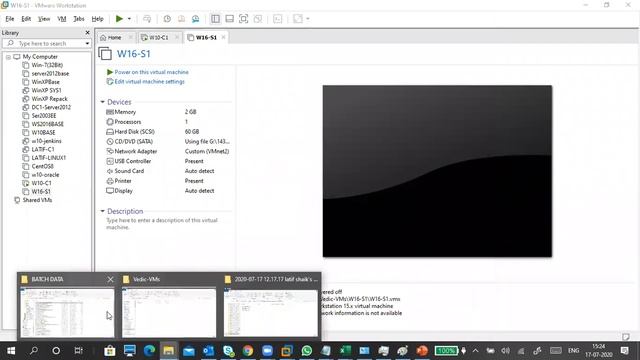
Task: Open the stretch guest dropdown arrow
Action: 308,19
